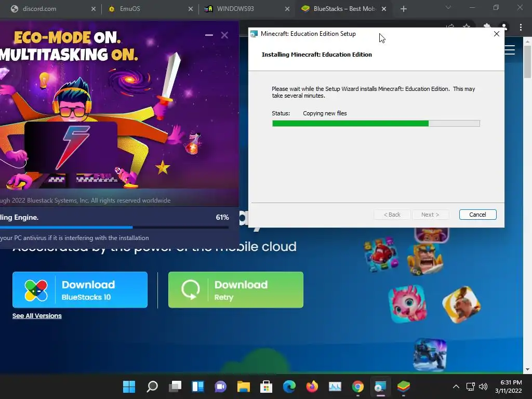Open Chrome extensions puzzle icon
Viewport: 532px width, 399px height.
coord(487,26)
